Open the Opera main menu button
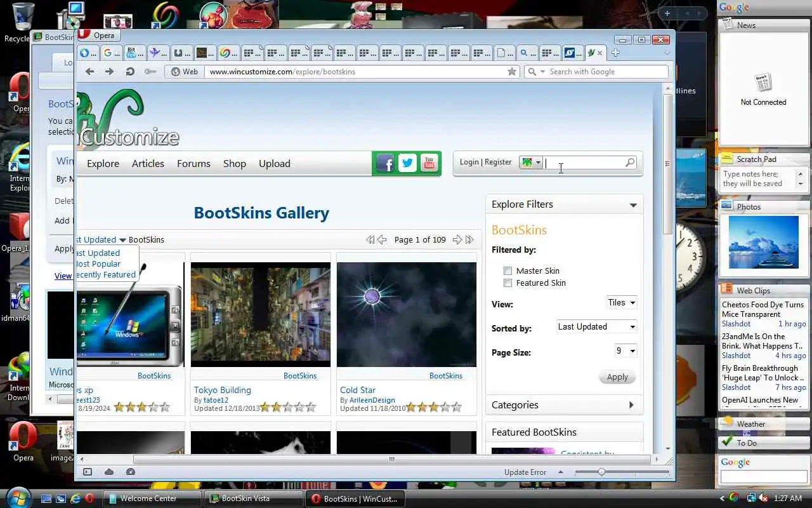812x508 pixels. [x=99, y=36]
